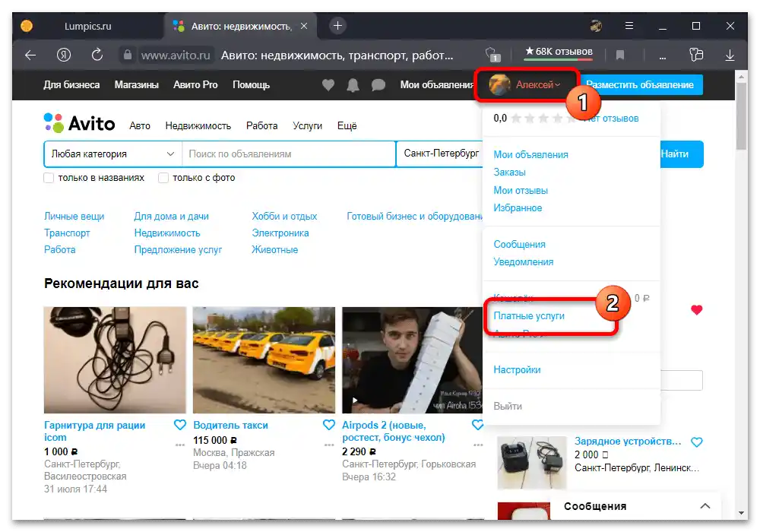Click Выйти to log out
The image size is (760, 532).
click(508, 406)
